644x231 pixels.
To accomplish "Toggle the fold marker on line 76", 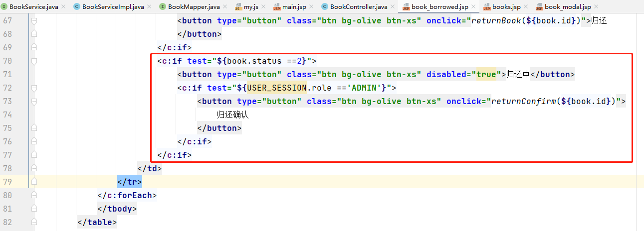I will [34, 141].
